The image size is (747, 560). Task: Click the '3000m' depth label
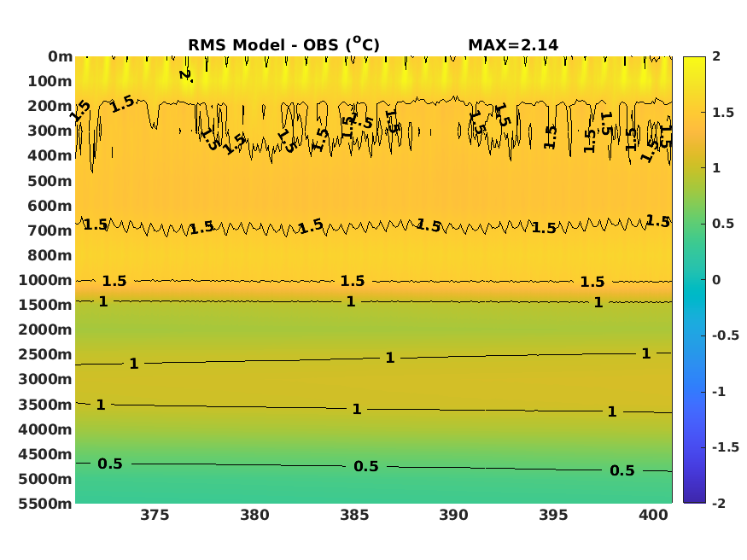click(x=45, y=379)
